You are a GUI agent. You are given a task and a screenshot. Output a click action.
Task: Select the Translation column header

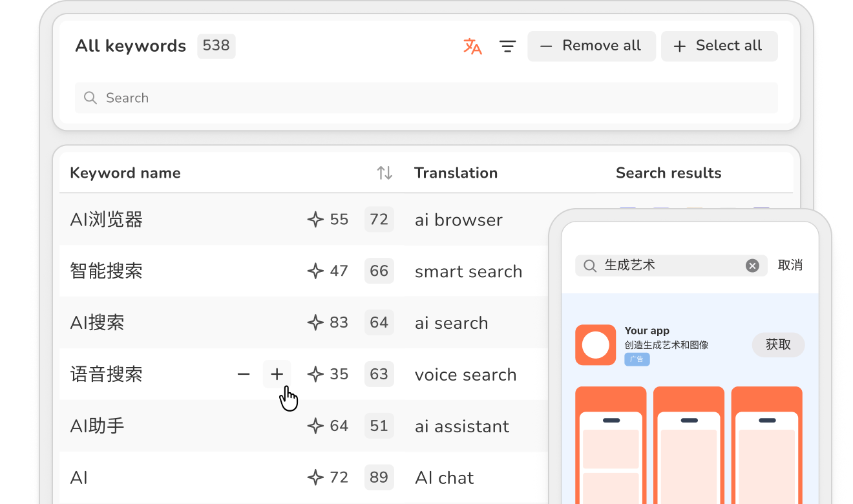(x=456, y=173)
